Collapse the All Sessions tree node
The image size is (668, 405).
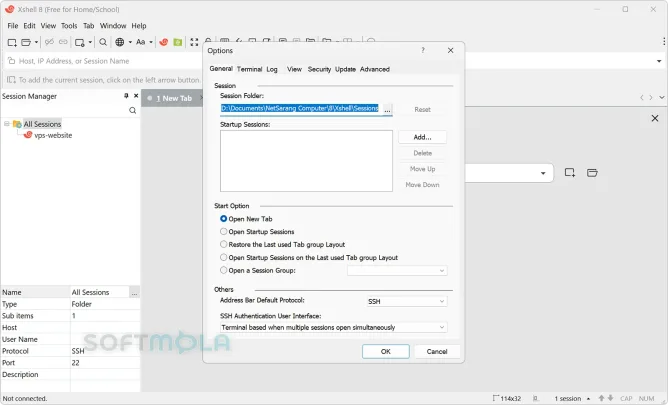pos(7,124)
